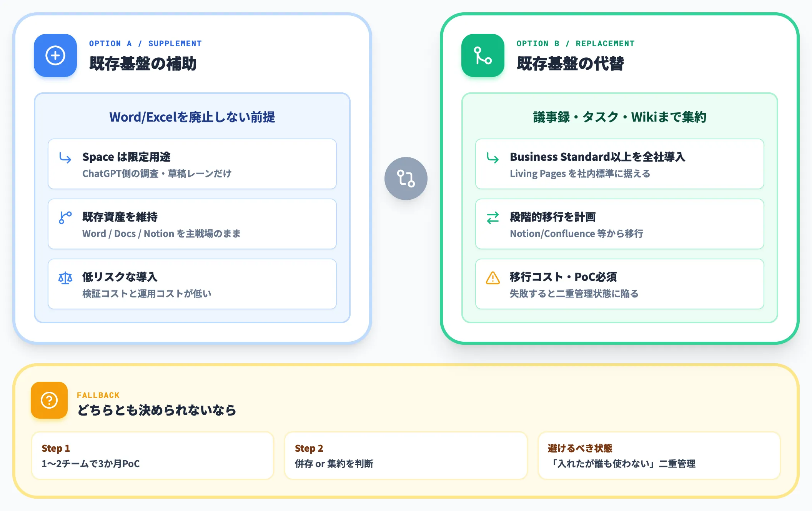This screenshot has width=812, height=511.
Task: Select the Space は限定用途 card
Action: pyautogui.click(x=192, y=164)
